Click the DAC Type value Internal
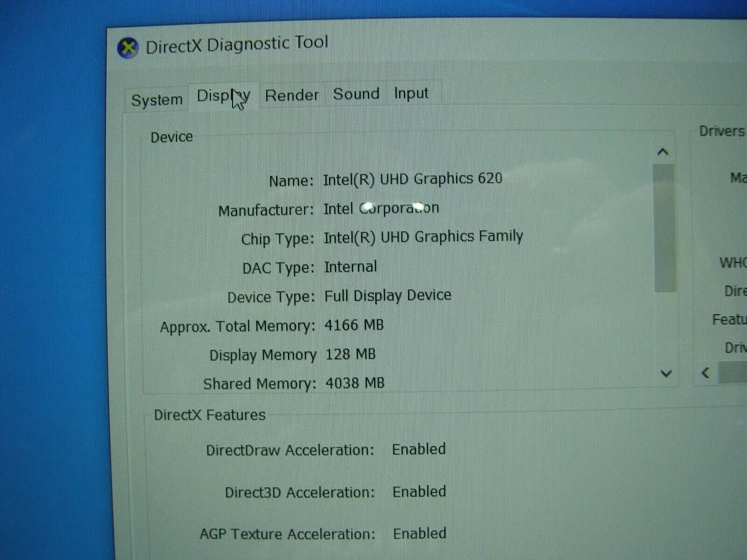 (351, 267)
